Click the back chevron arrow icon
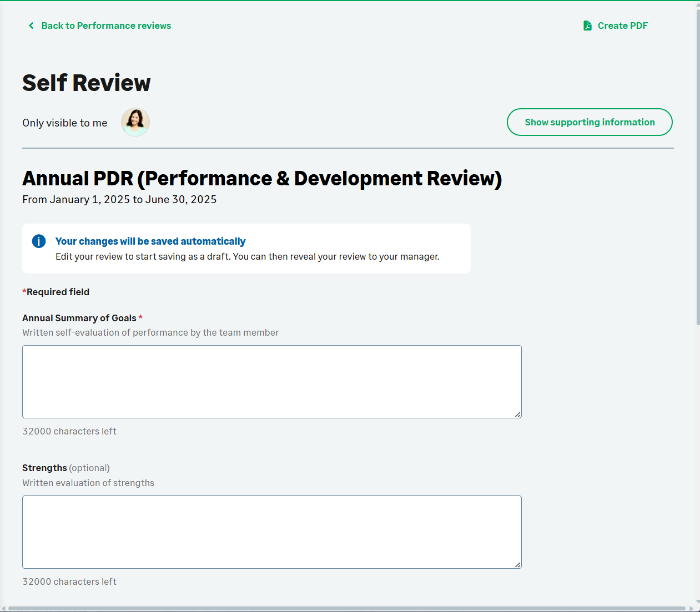The width and height of the screenshot is (700, 612). [31, 26]
